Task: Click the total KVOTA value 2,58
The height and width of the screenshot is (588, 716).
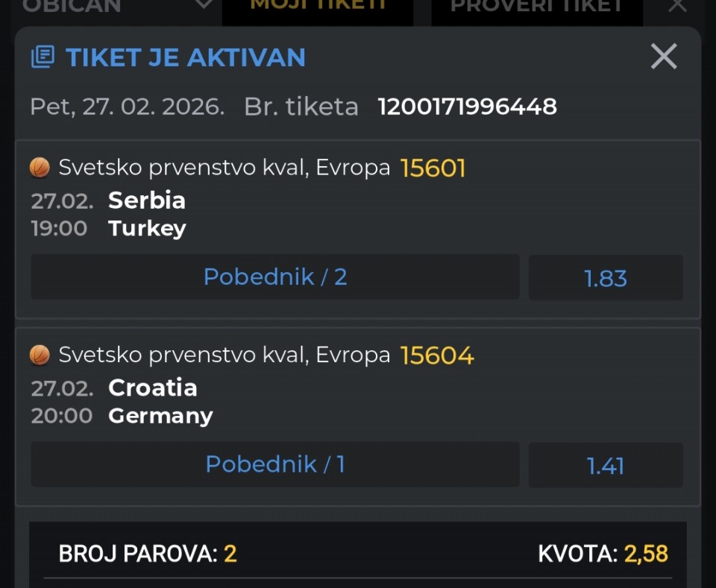Action: click(x=646, y=554)
